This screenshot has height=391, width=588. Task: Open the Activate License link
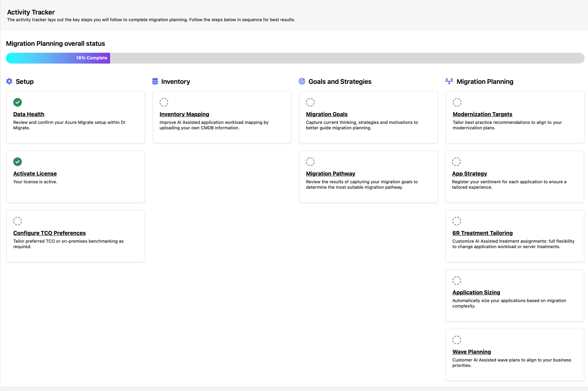pos(35,174)
